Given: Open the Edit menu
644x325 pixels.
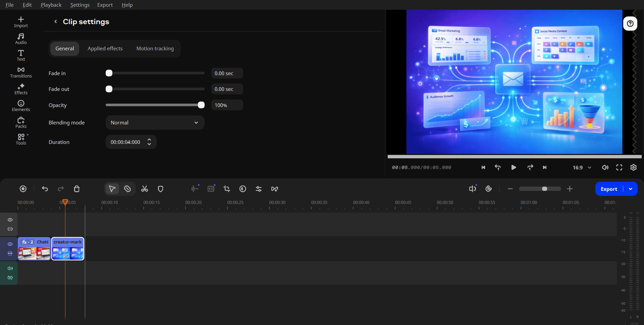Looking at the screenshot, I should pyautogui.click(x=27, y=5).
